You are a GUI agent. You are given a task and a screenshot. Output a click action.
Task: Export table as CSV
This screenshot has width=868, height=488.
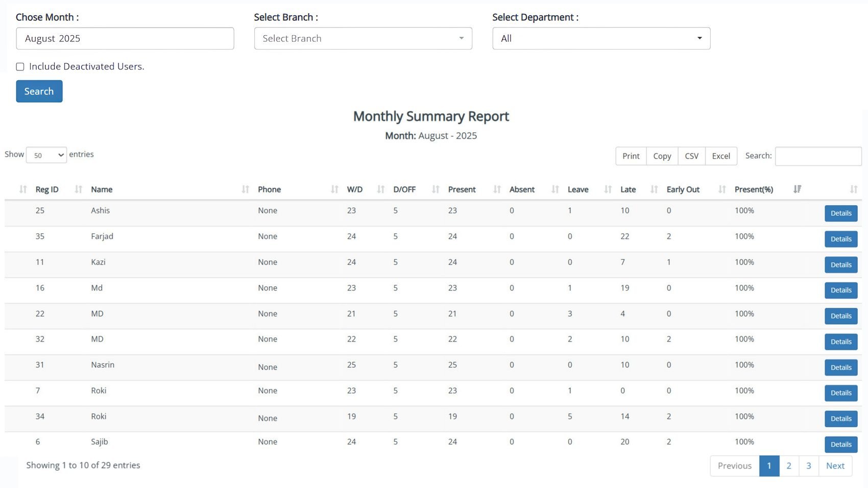pos(692,156)
